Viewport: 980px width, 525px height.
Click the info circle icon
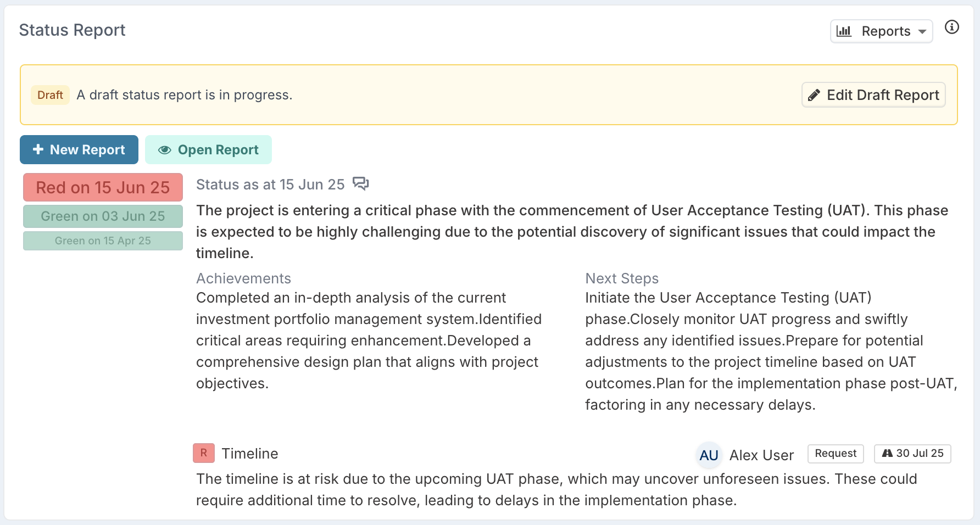951,27
